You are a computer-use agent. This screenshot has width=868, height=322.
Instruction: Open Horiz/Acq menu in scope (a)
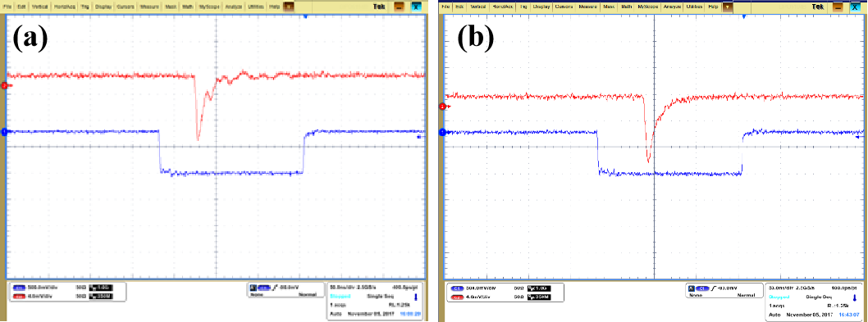[x=64, y=7]
